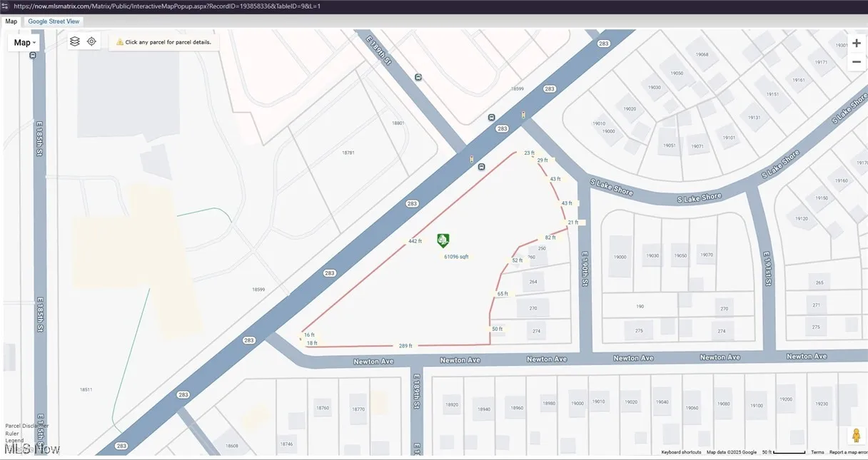The width and height of the screenshot is (868, 460).
Task: Select parcel 18770
Action: click(358, 409)
